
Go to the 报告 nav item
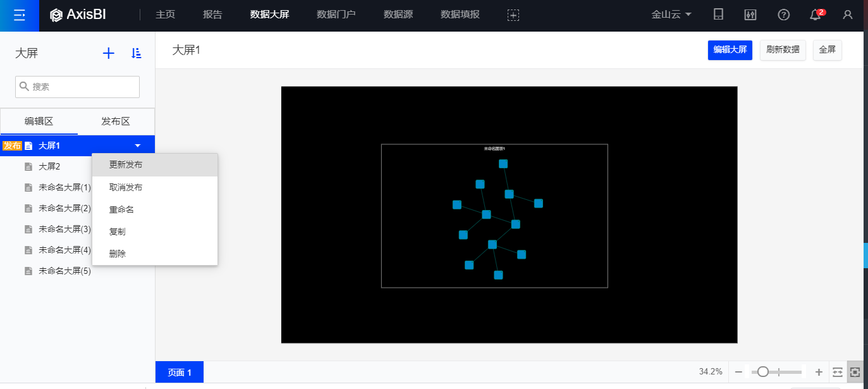point(212,15)
